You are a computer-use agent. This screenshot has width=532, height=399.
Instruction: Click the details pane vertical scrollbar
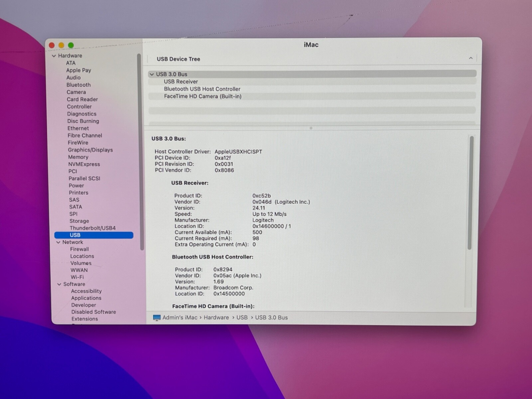470,192
